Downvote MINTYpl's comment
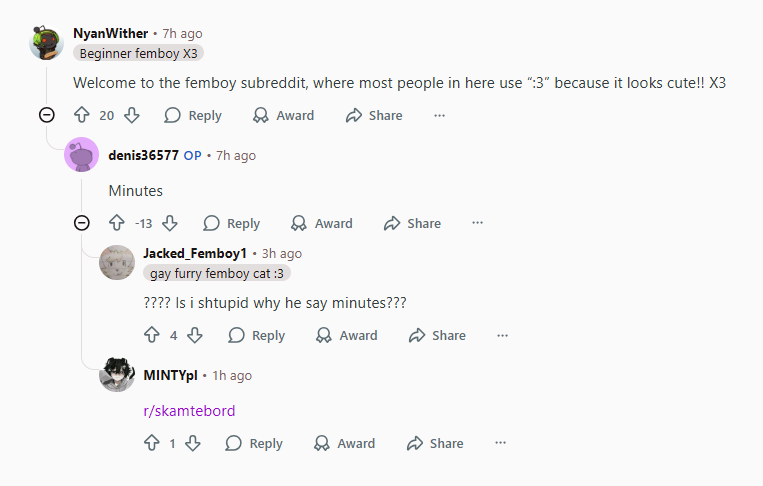 [194, 443]
